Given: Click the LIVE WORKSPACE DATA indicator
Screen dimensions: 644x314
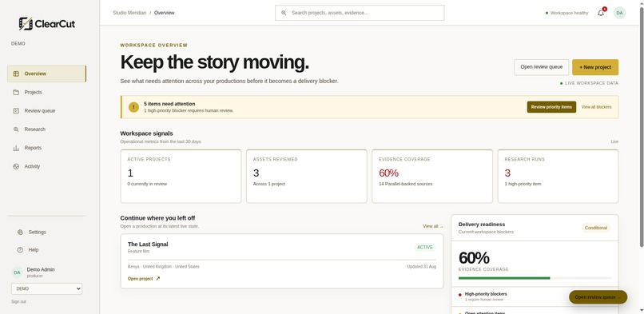Looking at the screenshot, I should [589, 83].
